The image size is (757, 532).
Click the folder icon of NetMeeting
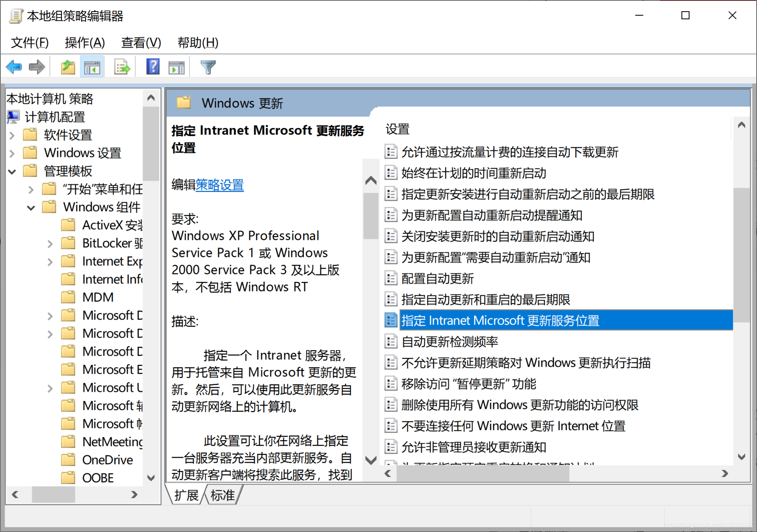pyautogui.click(x=68, y=441)
